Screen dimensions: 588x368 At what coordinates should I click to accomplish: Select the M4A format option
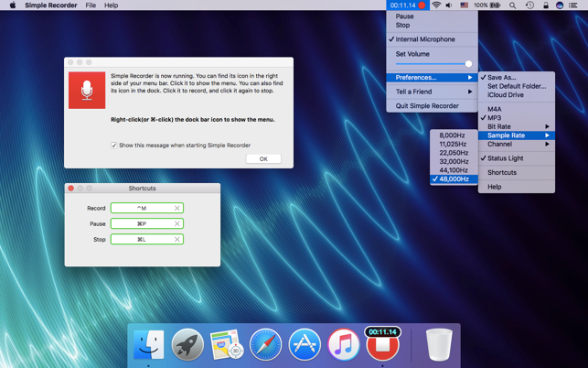(495, 109)
